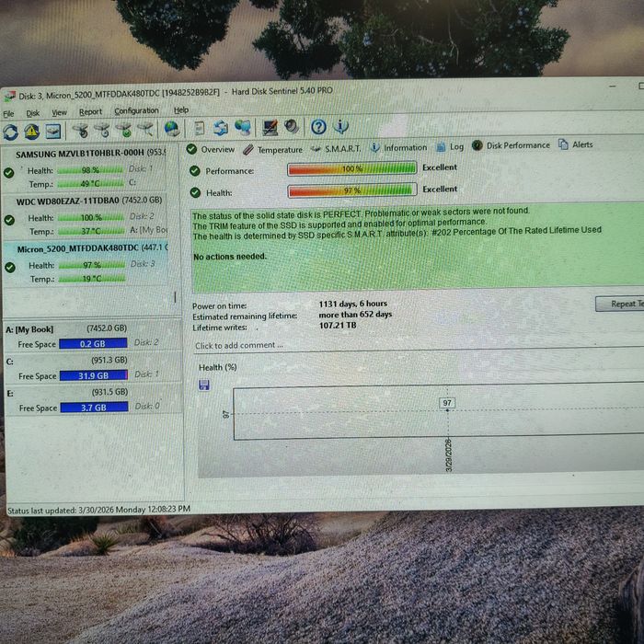The image size is (644, 644).
Task: Select the A: [My Book] partition
Action: (x=93, y=336)
